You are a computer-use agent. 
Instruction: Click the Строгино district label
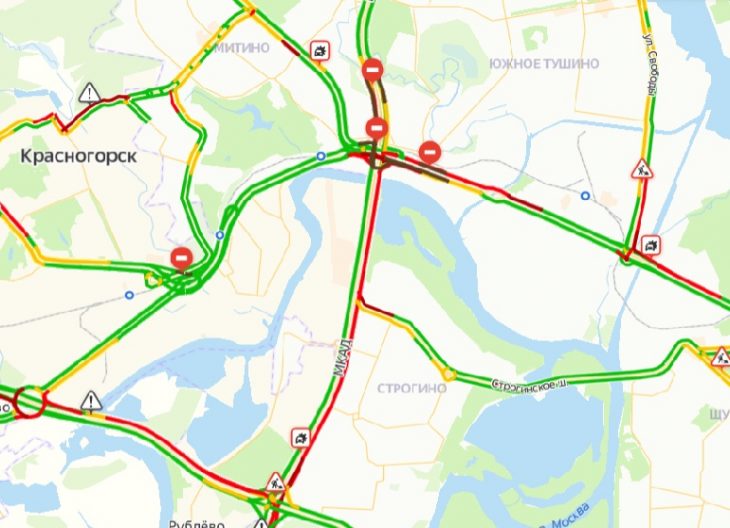[x=412, y=388]
